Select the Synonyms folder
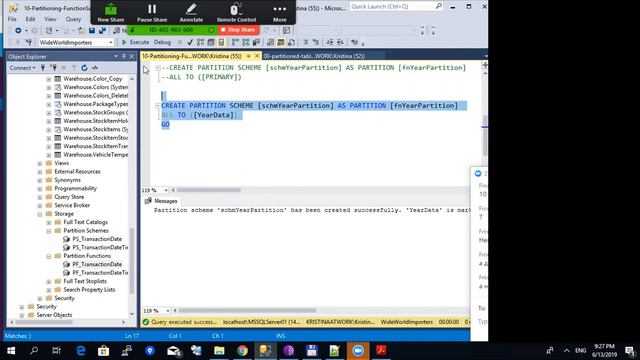Viewport: 640px width, 360px height. [67, 180]
